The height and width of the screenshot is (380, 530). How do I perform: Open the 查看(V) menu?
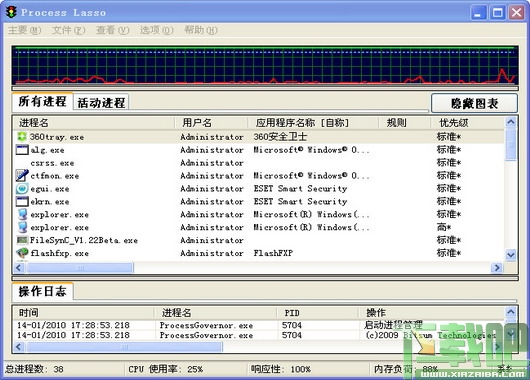tap(113, 30)
